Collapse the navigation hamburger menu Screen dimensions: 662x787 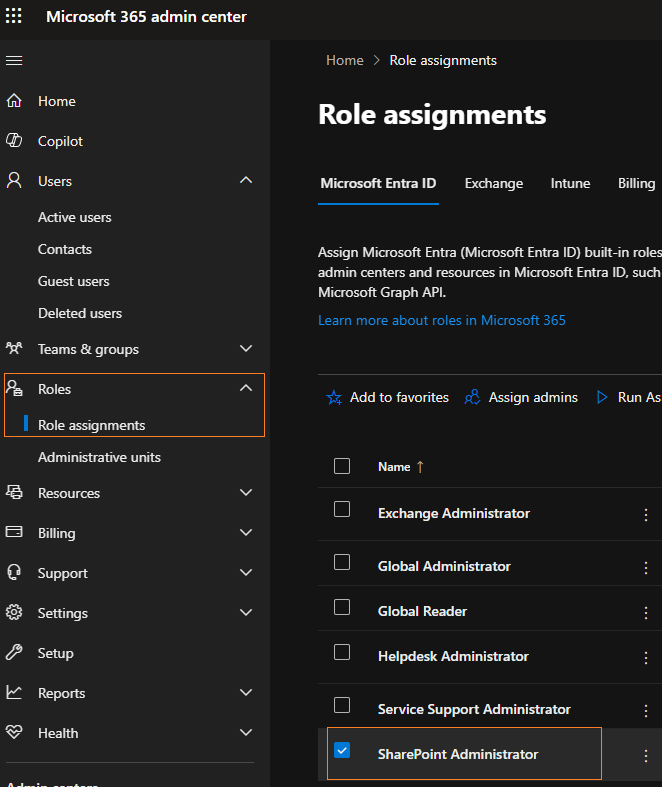pyautogui.click(x=14, y=61)
